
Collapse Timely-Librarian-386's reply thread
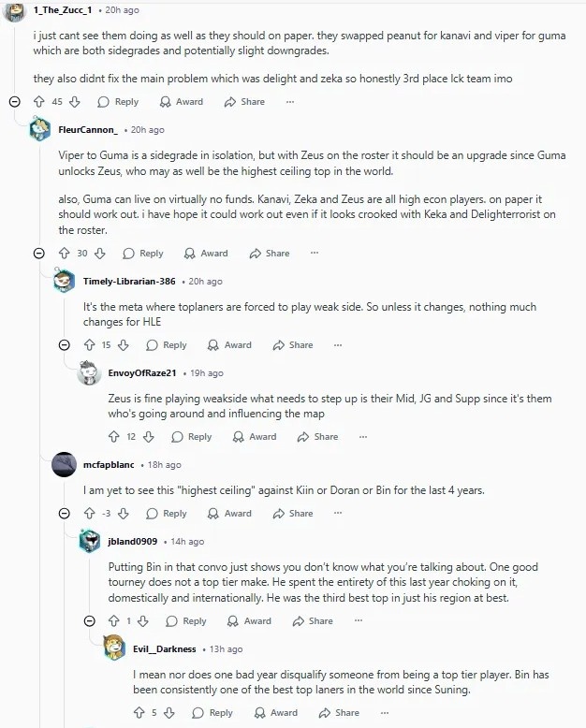(x=65, y=345)
